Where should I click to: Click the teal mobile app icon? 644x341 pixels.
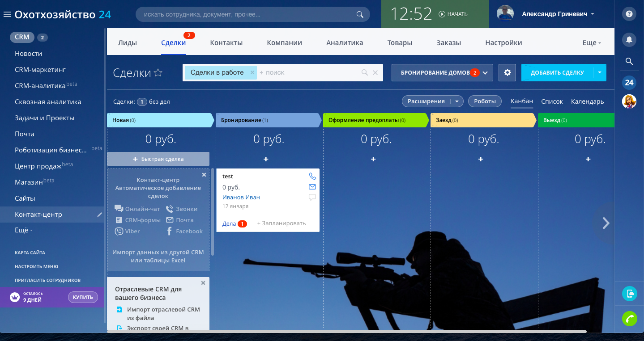[x=629, y=293]
